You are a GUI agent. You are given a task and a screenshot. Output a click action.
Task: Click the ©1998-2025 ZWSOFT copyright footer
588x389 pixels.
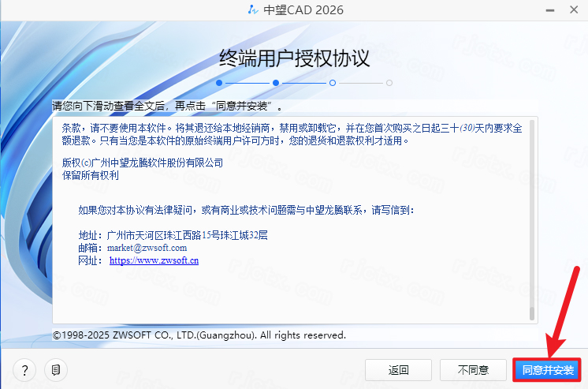(199, 335)
